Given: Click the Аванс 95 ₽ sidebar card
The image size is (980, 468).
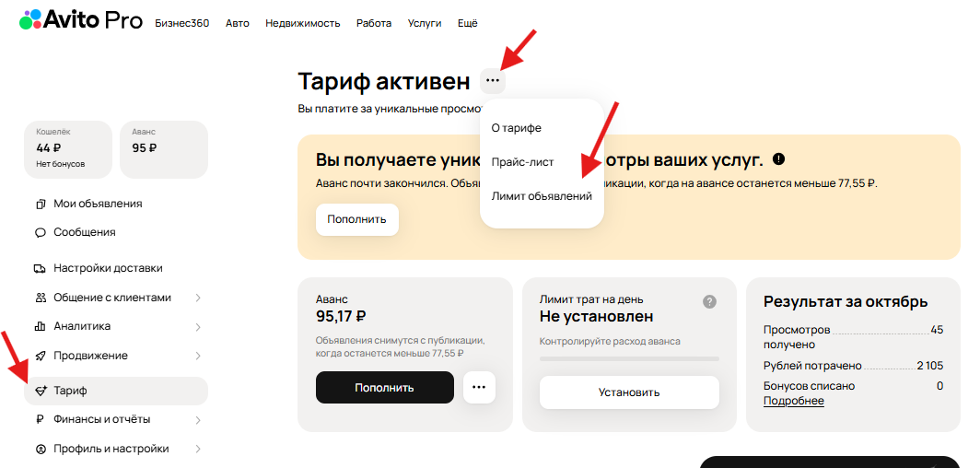Looking at the screenshot, I should click(x=164, y=149).
